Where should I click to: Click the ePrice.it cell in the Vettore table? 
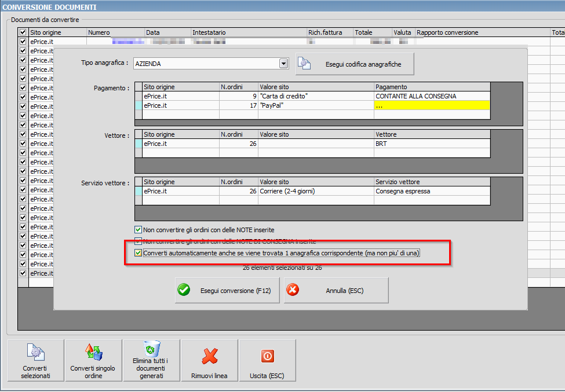(x=181, y=144)
